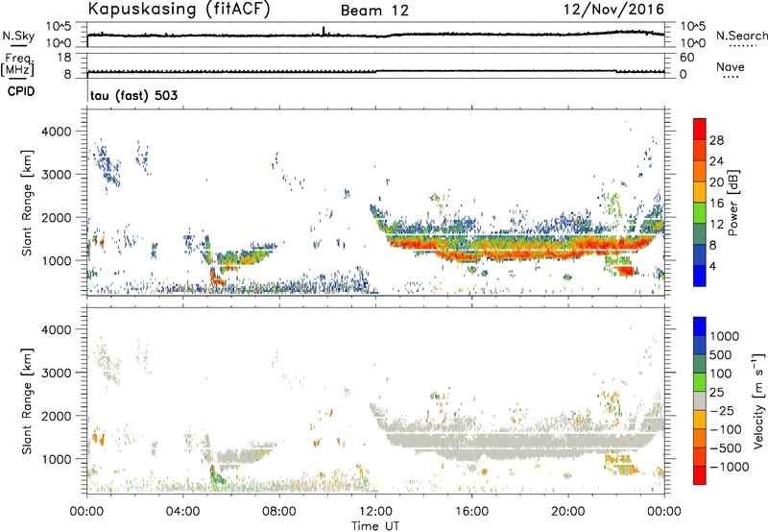The image size is (768, 532).
Task: Click the N.Search legend label
Action: click(x=741, y=36)
